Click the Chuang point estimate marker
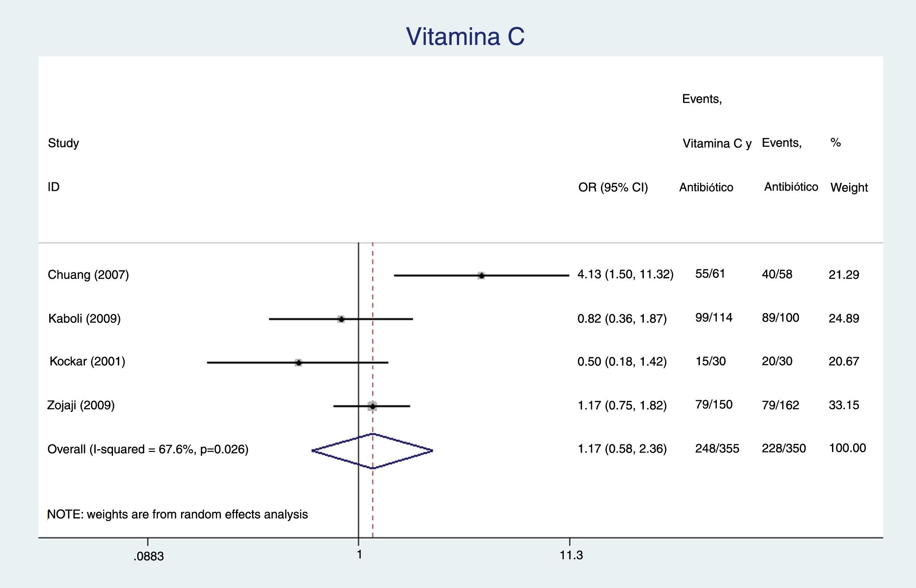The image size is (916, 588). coord(481,276)
